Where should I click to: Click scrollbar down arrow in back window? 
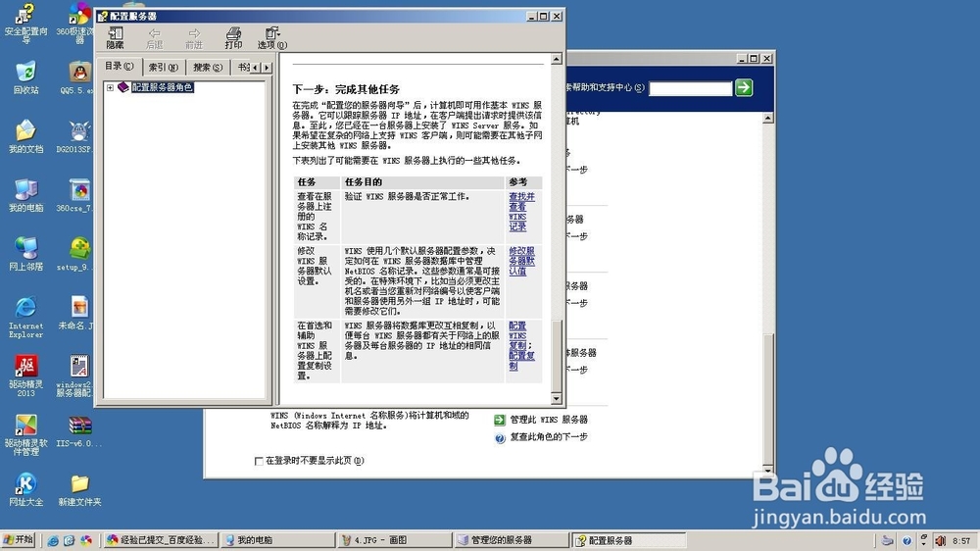(768, 470)
